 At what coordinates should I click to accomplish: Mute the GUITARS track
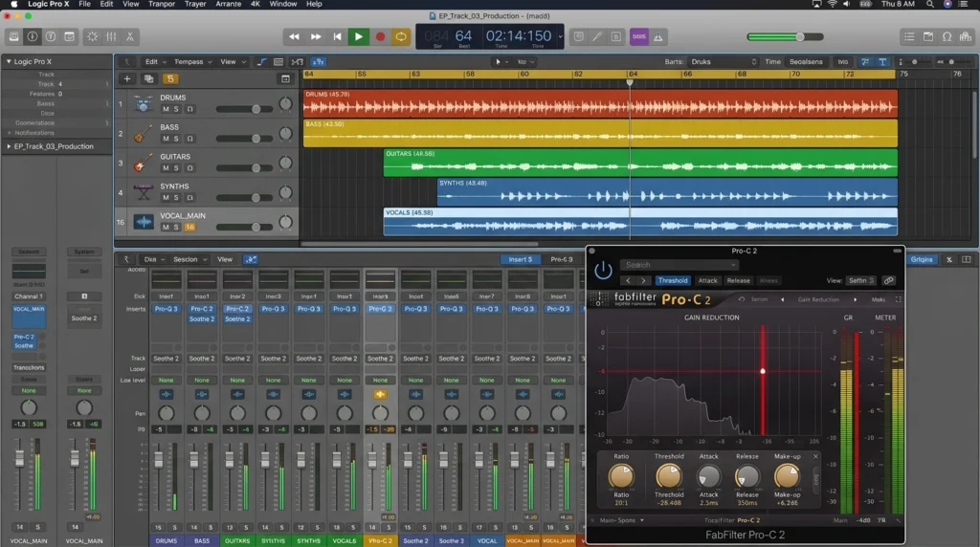pos(166,168)
